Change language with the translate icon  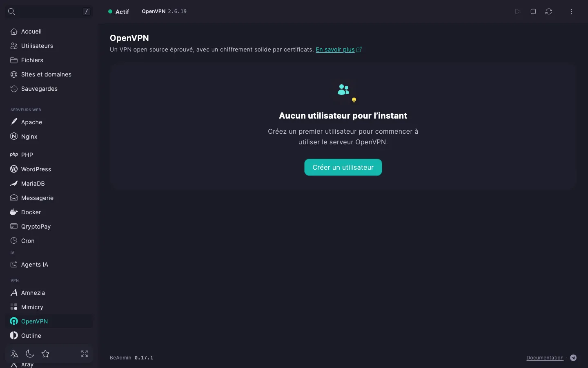(14, 354)
